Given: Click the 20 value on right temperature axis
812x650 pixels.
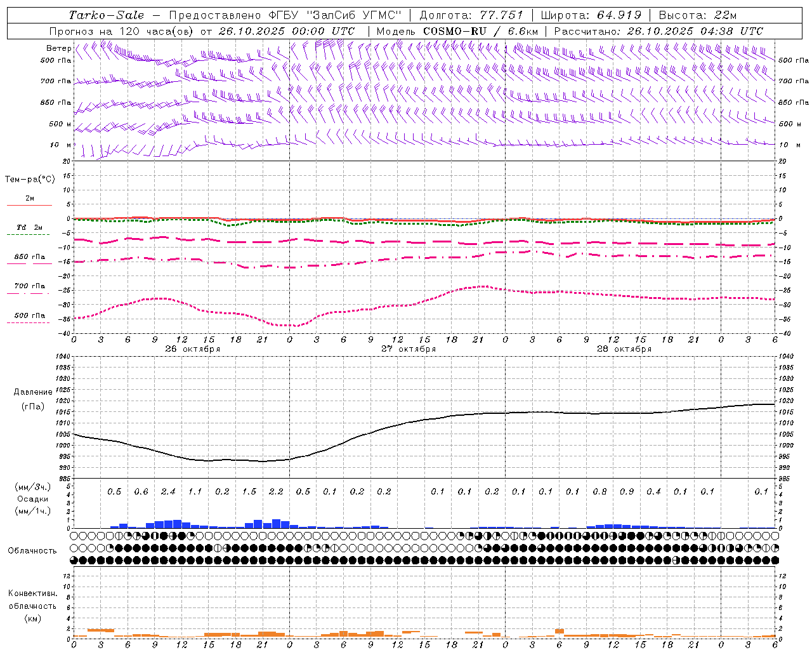Looking at the screenshot, I should (x=782, y=161).
